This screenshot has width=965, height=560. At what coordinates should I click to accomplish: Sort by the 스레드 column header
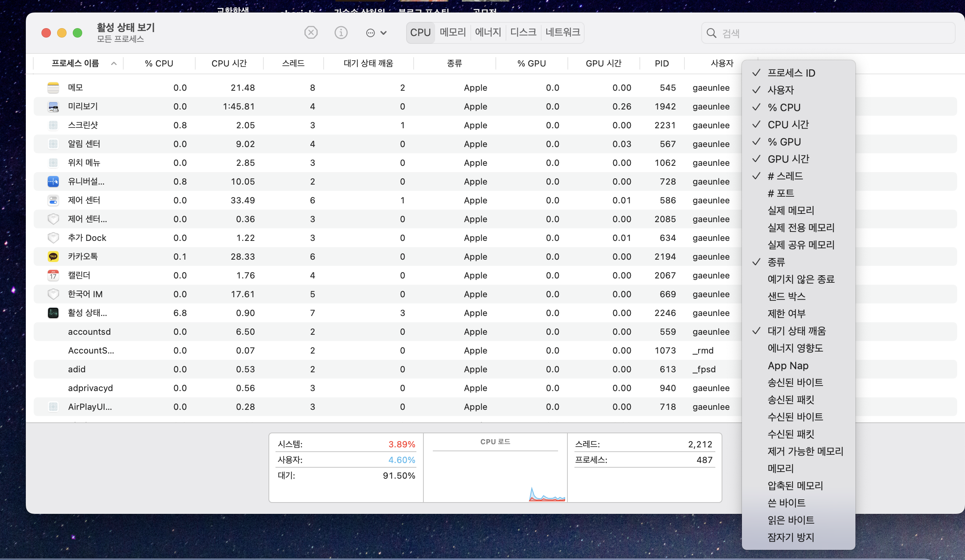(x=293, y=63)
